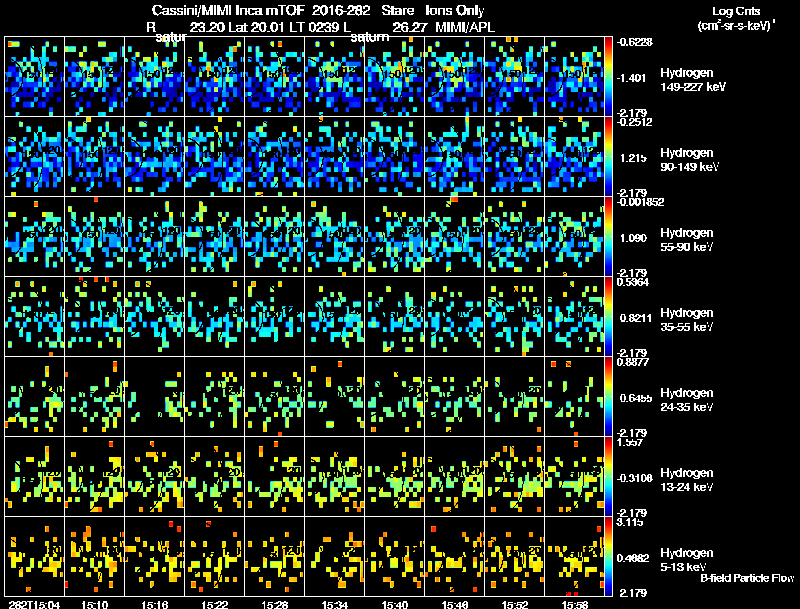Viewport: 800px width, 609px height.
Task: Click the (cm²-sr-s-keV) units label
Action: point(737,25)
